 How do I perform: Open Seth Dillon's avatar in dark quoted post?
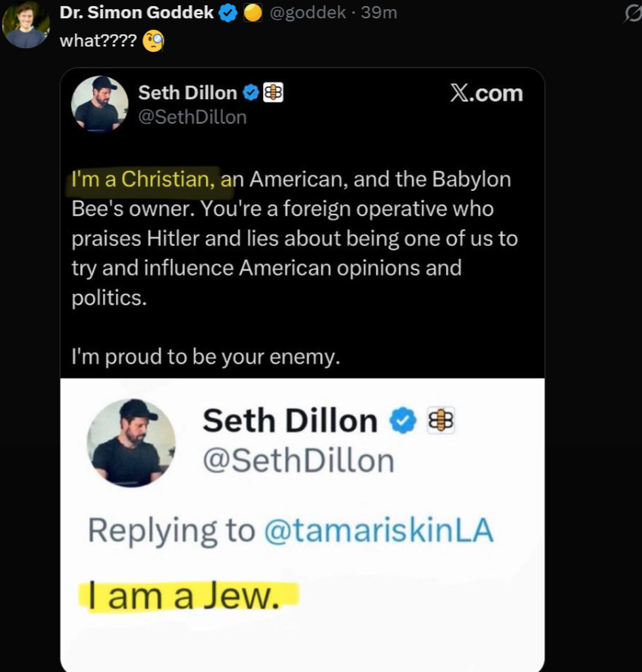coord(100,104)
